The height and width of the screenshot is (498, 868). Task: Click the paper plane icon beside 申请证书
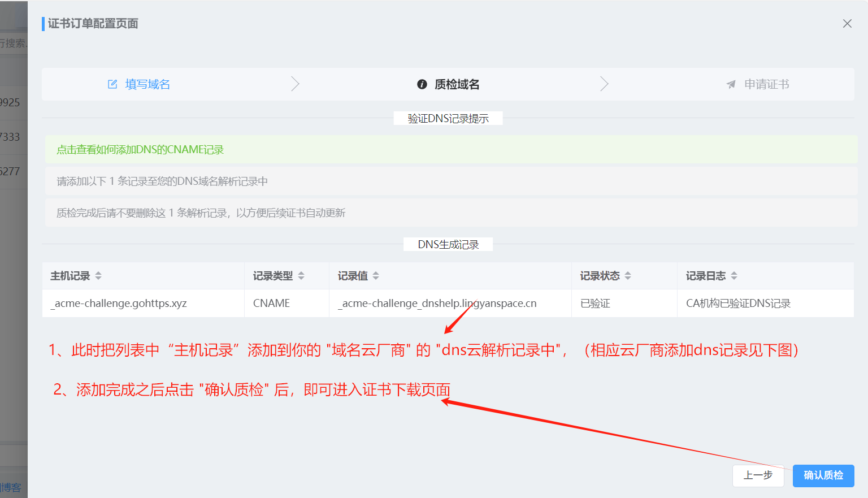pyautogui.click(x=731, y=84)
